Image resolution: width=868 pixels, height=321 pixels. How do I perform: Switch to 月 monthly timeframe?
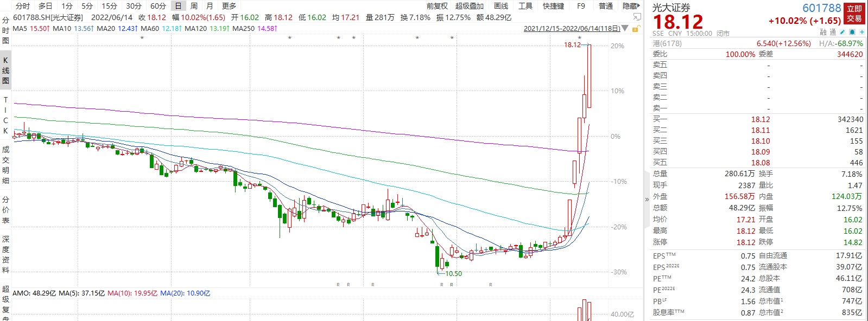tap(210, 6)
